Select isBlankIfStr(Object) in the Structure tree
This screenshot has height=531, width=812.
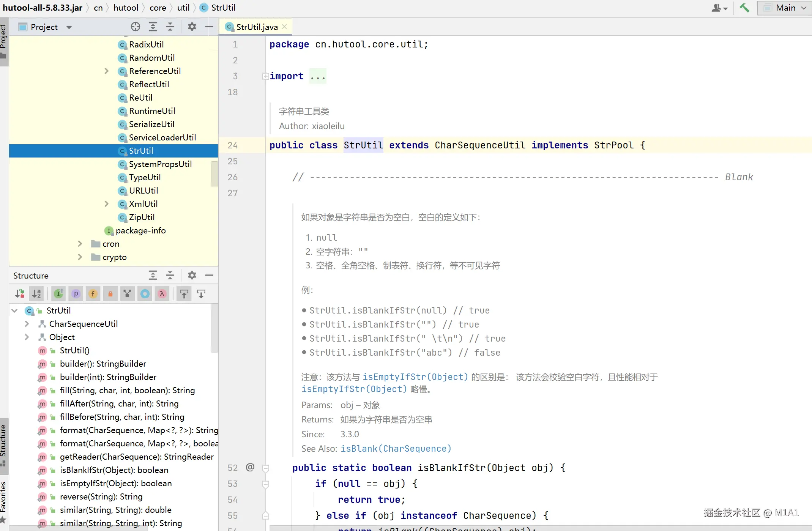pos(114,470)
